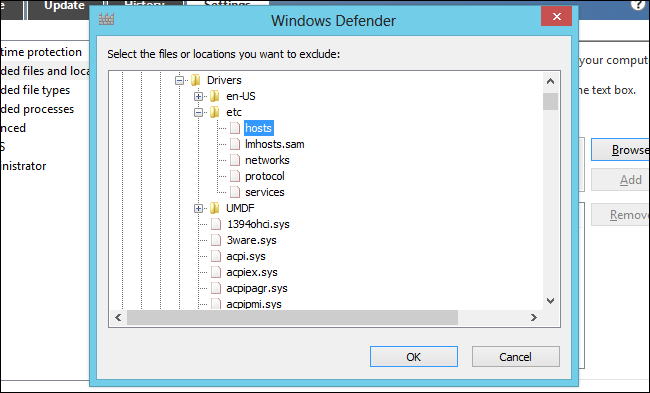
Task: Select the acpi.sys file entry
Action: point(246,256)
